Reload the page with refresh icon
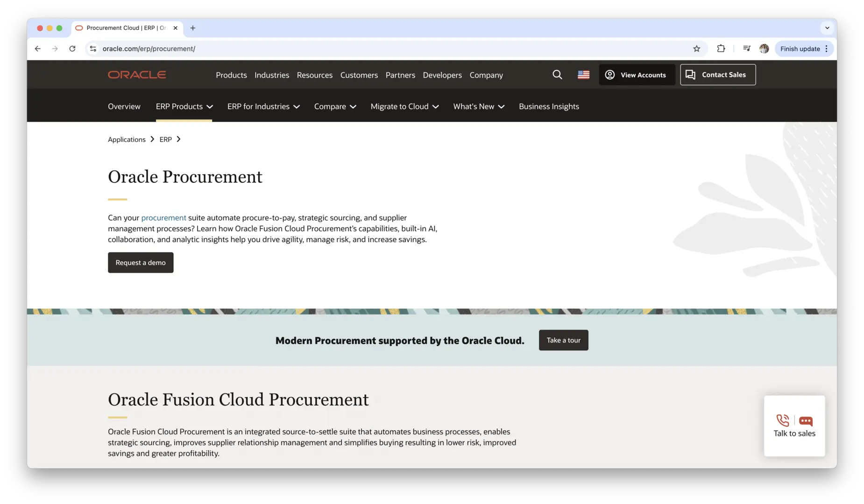Viewport: 864px width, 504px height. pos(72,49)
